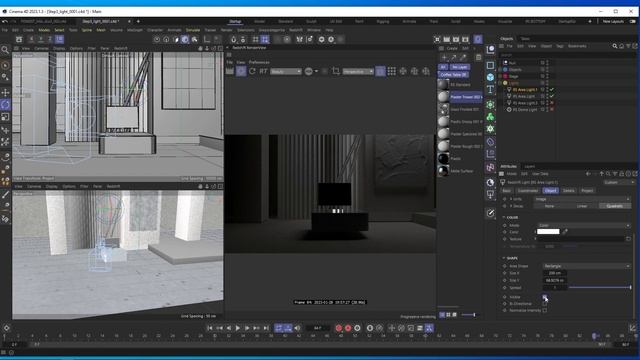Click the Coffee Table filter button
This screenshot has height=360, width=640.
pyautogui.click(x=453, y=75)
